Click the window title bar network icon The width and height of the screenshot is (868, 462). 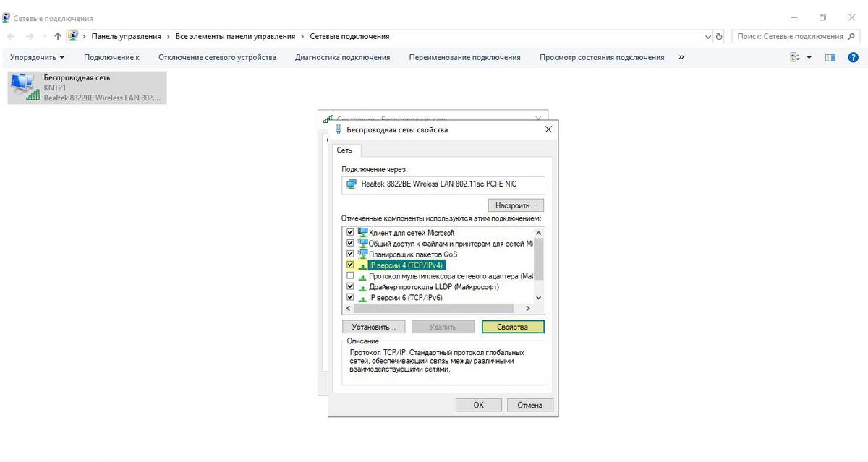click(x=7, y=17)
